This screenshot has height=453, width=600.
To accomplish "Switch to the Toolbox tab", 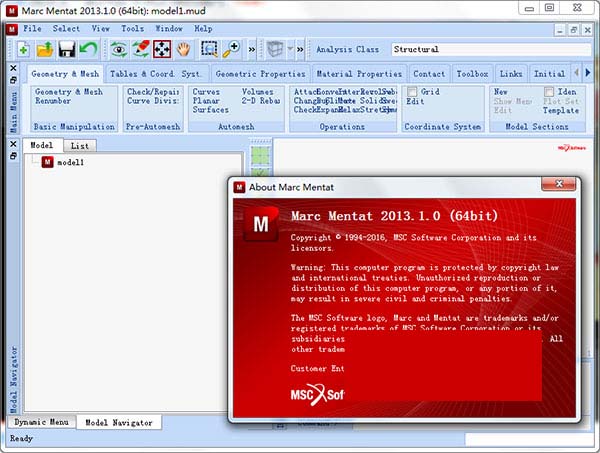I will click(x=472, y=74).
